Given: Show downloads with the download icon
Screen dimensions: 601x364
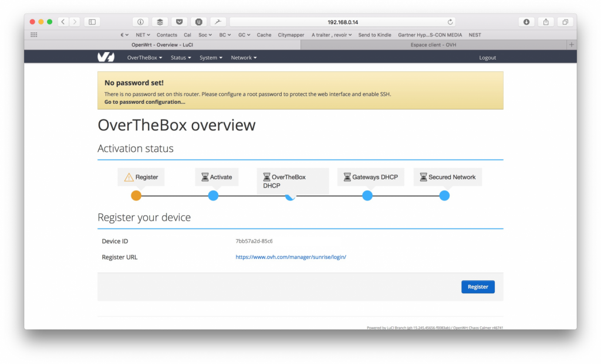Looking at the screenshot, I should tap(526, 22).
